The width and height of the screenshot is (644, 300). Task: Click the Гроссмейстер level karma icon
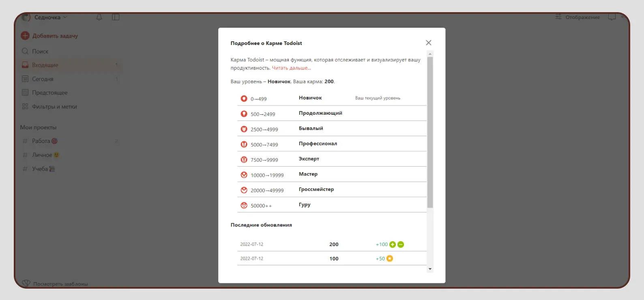pyautogui.click(x=244, y=190)
